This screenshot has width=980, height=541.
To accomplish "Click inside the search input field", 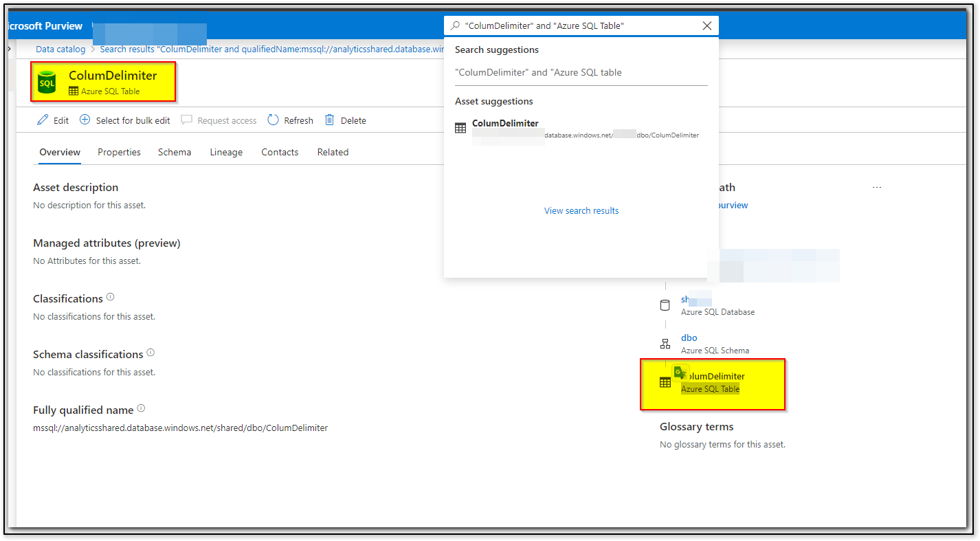I will tap(581, 26).
